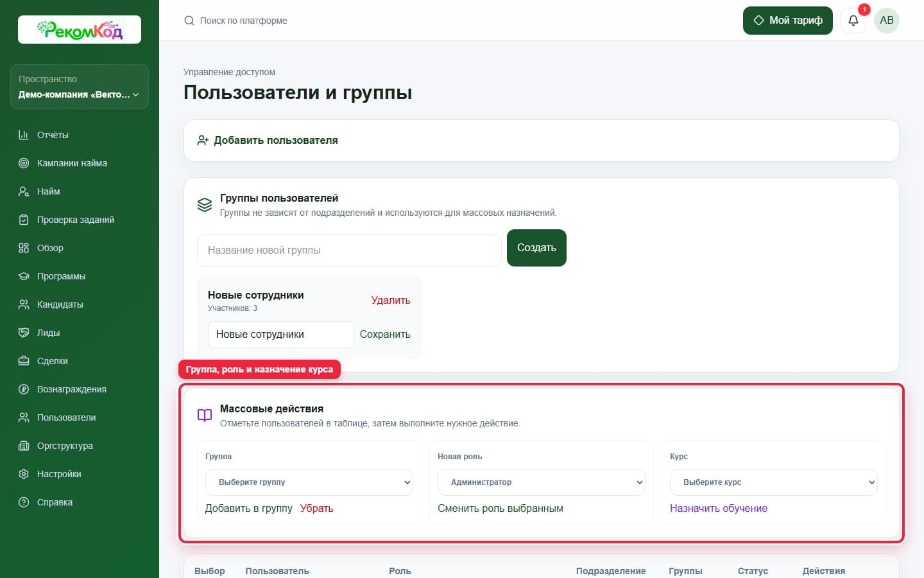The height and width of the screenshot is (578, 924).
Task: Click the Пользователи users icon
Action: point(24,417)
